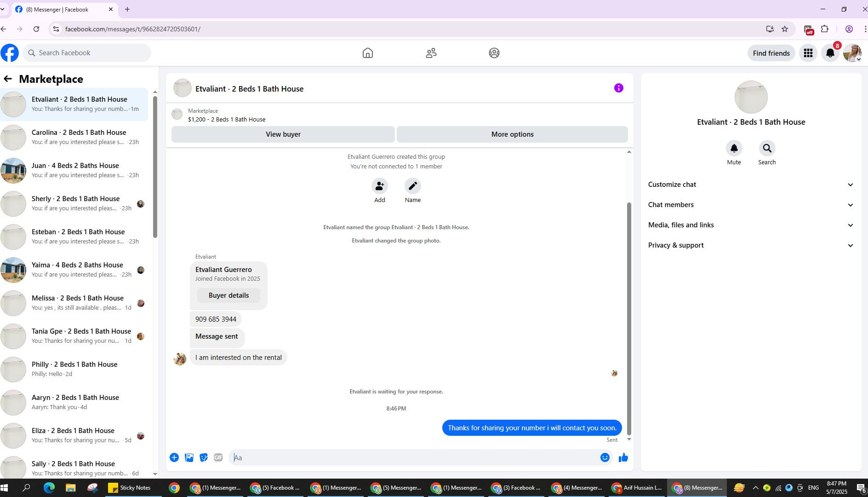Expand the Customize chat section
This screenshot has width=868, height=497.
pos(751,185)
